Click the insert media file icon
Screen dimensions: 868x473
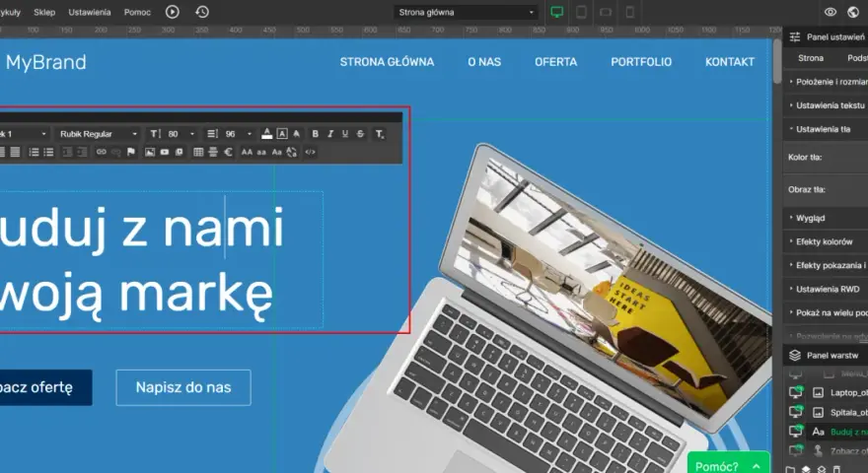179,152
